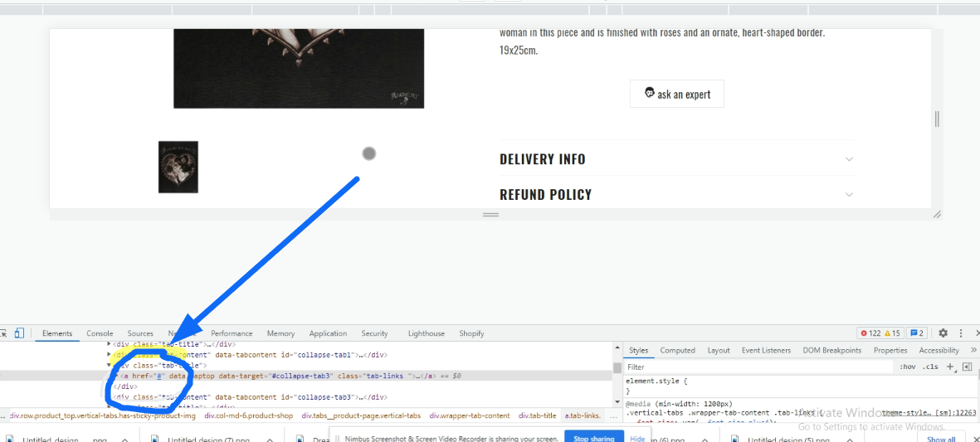Click the 15 warnings counter

pos(892,333)
